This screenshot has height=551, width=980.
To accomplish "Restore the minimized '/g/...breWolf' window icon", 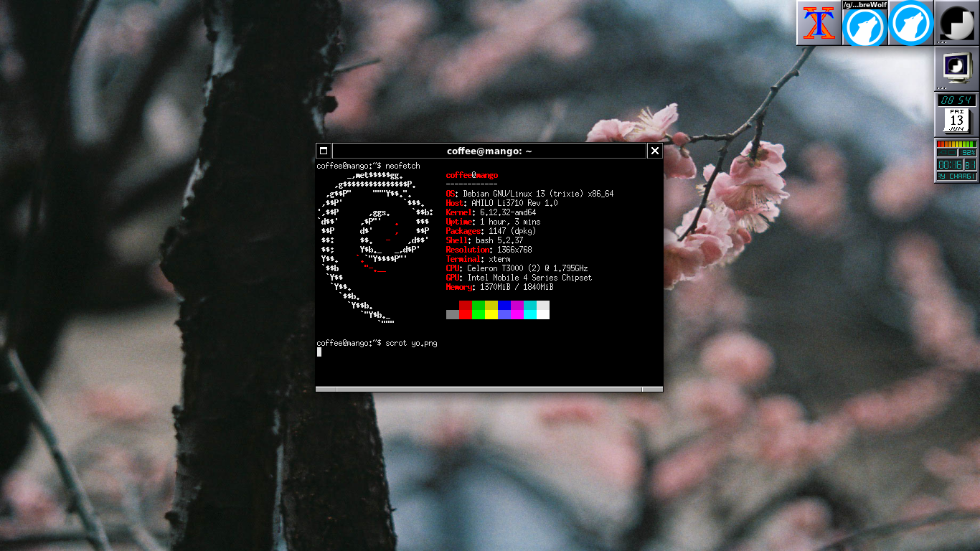I will [x=864, y=23].
